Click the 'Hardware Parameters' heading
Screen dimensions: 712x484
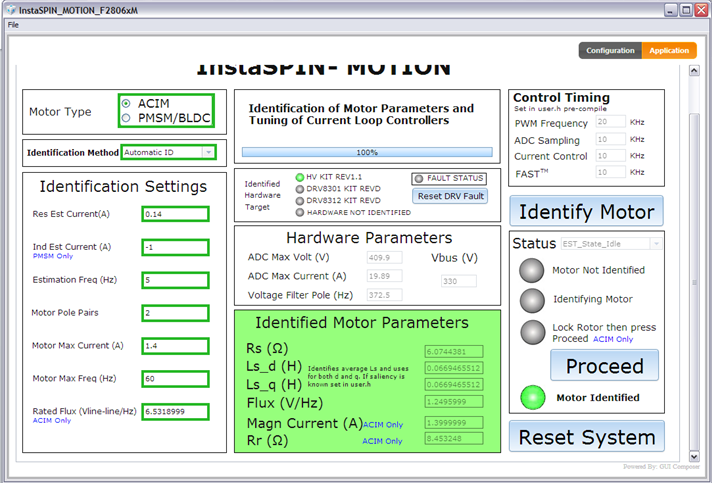(x=369, y=238)
